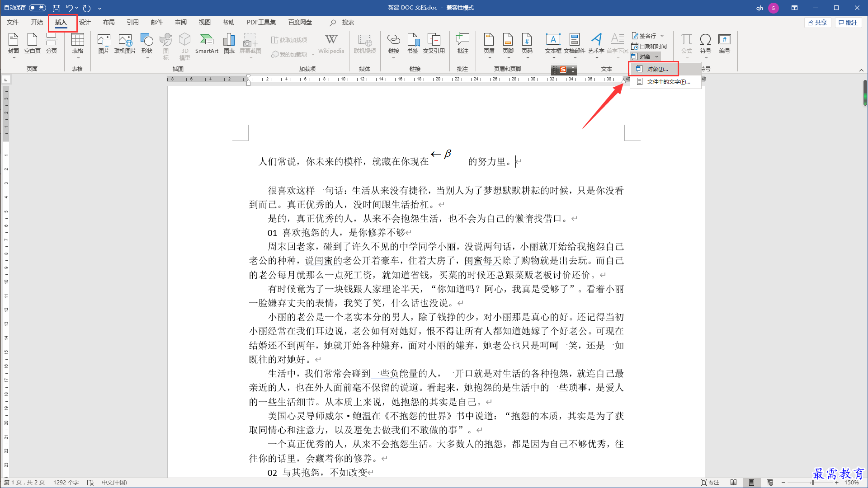Image resolution: width=868 pixels, height=488 pixels.
Task: Collapse the ribbon with the chevron
Action: pyautogui.click(x=861, y=70)
